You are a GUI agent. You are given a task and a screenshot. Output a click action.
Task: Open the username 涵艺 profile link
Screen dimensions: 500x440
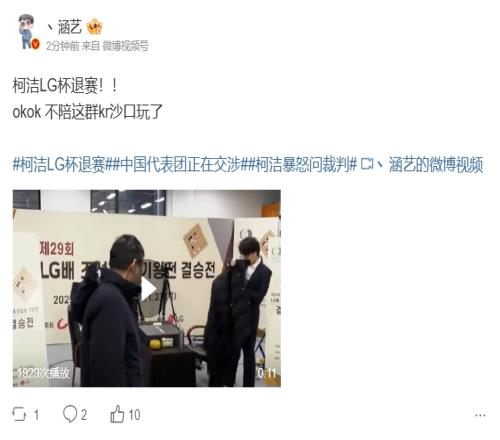(65, 27)
